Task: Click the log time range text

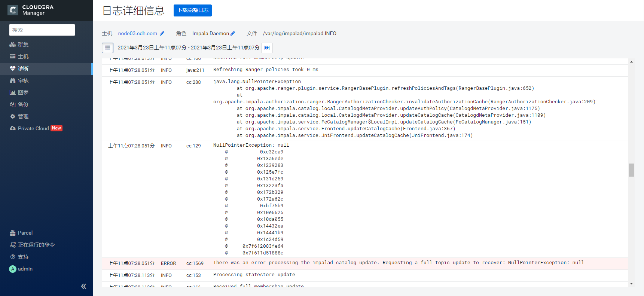Action: click(x=189, y=48)
